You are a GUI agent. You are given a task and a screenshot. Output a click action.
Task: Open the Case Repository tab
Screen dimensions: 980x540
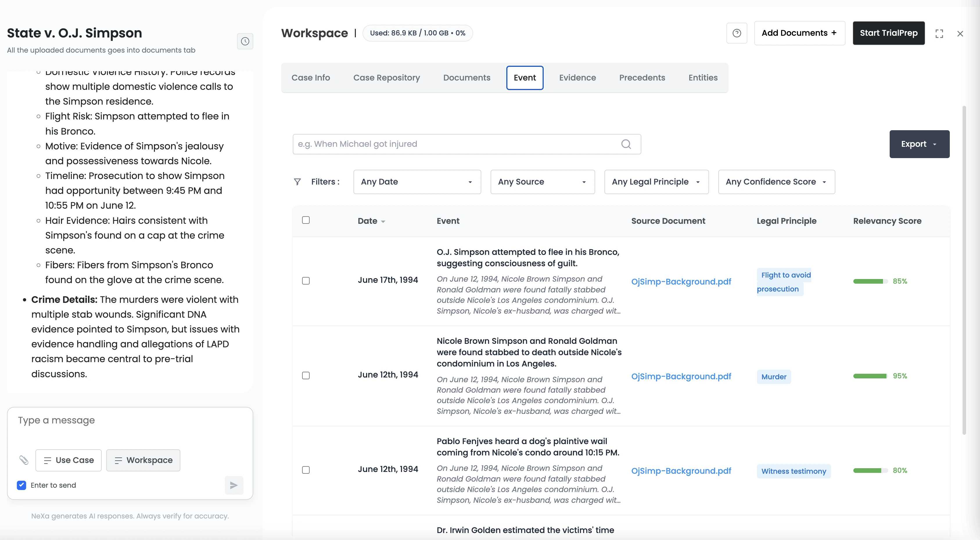386,78
